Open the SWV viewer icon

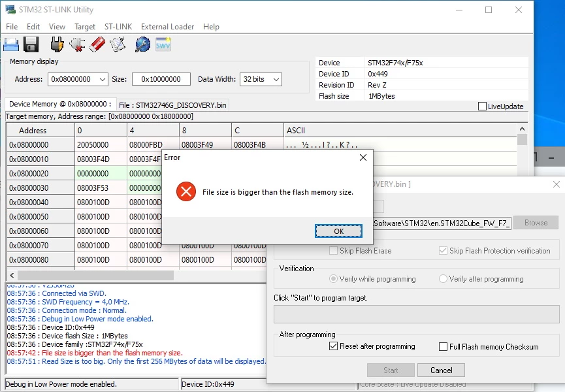coord(163,44)
